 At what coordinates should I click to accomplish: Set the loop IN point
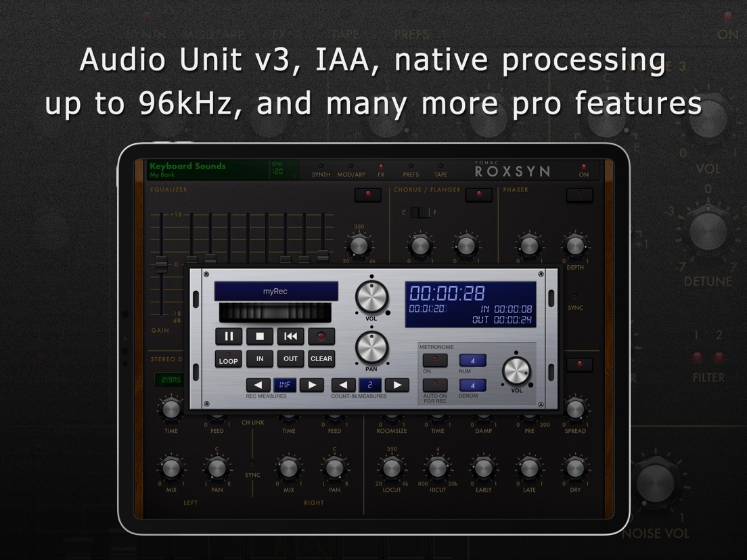pos(260,358)
